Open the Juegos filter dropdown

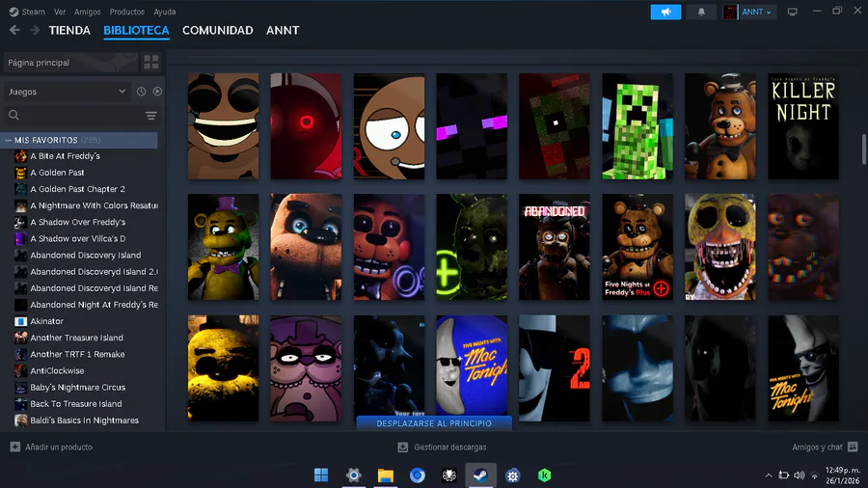(x=67, y=92)
